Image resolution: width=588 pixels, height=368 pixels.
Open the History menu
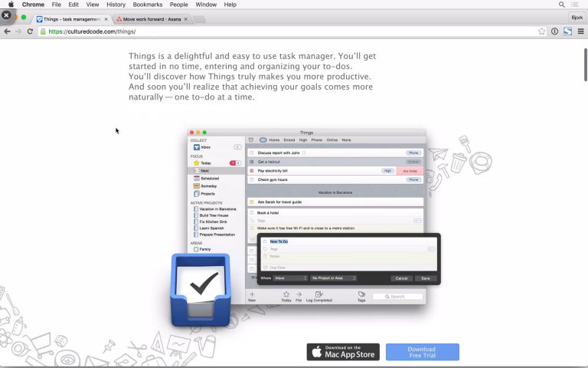[x=116, y=5]
